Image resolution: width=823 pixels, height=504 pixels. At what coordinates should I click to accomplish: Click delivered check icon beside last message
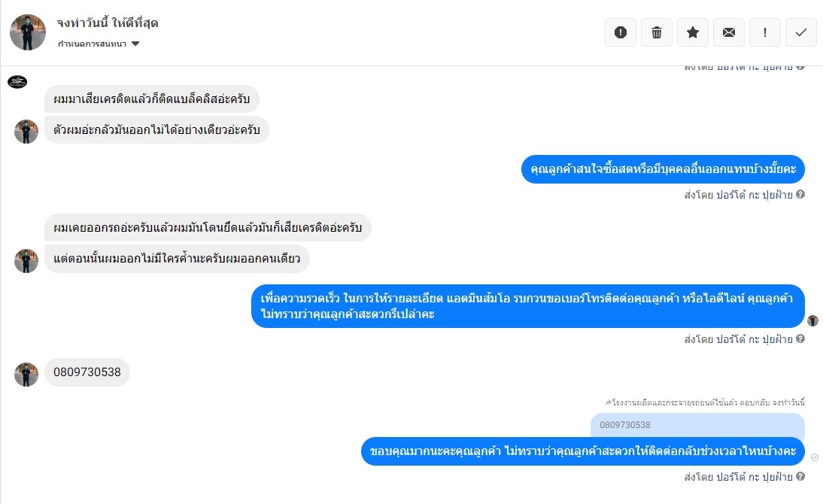815,457
